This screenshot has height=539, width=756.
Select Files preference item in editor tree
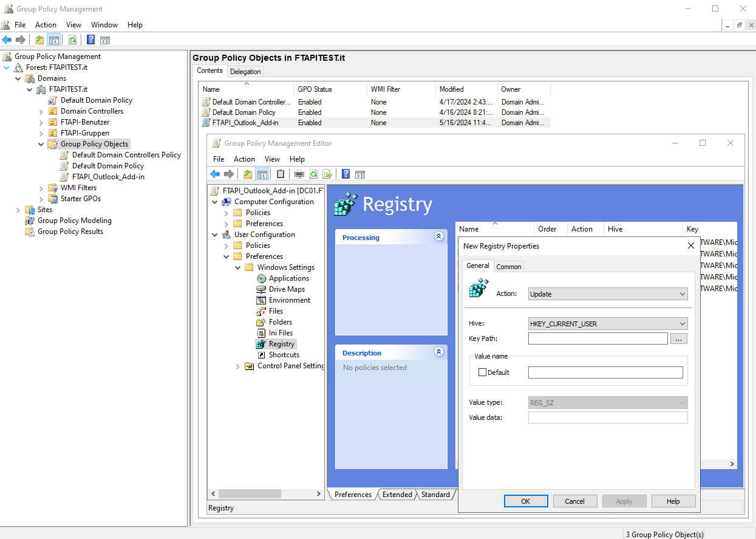(276, 311)
